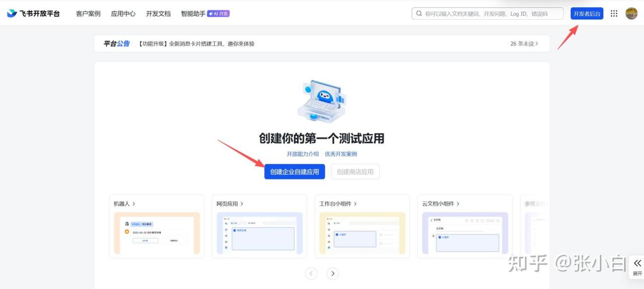The width and height of the screenshot is (644, 289).
Task: Open the 开发文档 menu
Action: coord(158,14)
